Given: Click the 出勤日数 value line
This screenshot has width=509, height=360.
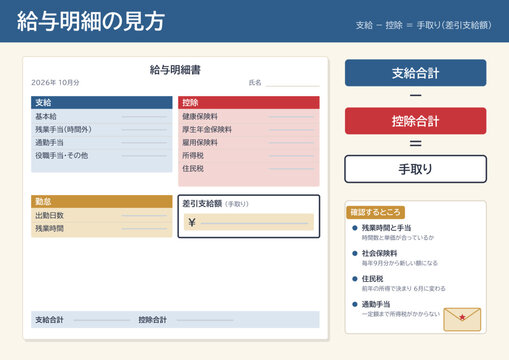Looking at the screenshot, I should [x=144, y=216].
